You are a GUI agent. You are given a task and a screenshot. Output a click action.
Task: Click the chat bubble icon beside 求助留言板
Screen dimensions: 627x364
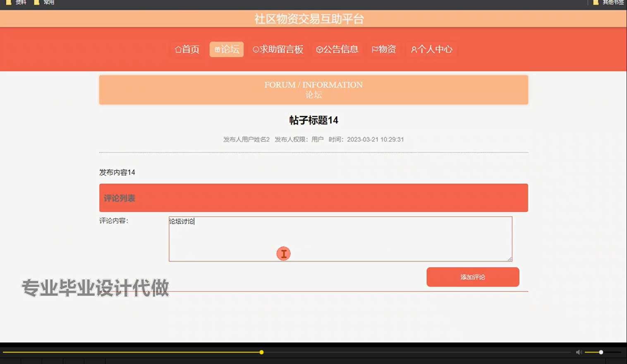(255, 49)
